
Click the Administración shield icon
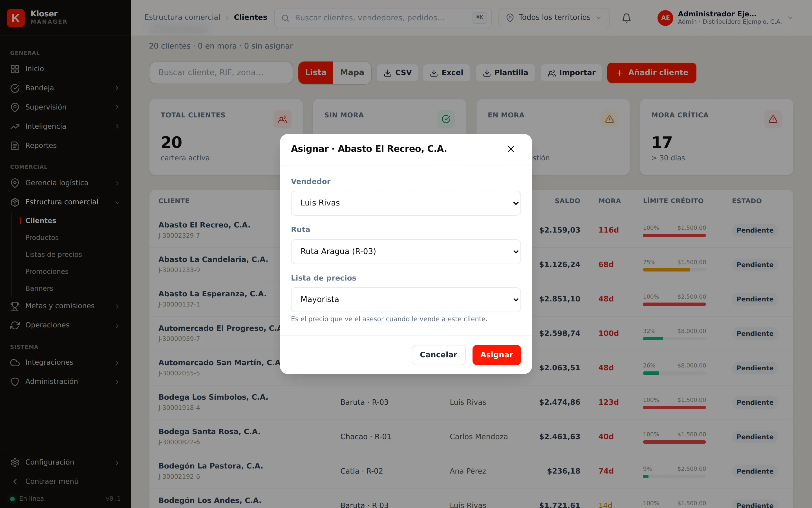(x=15, y=382)
